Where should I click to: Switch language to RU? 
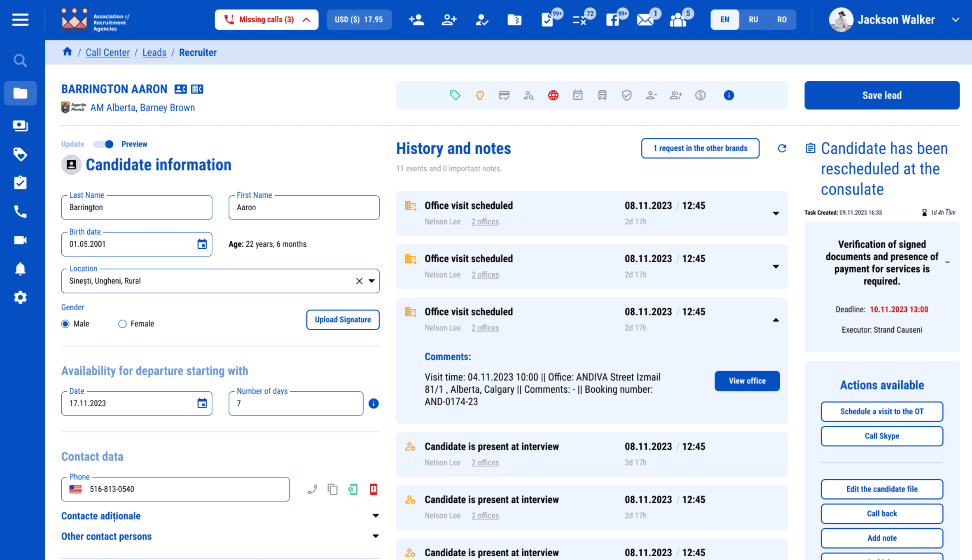753,20
